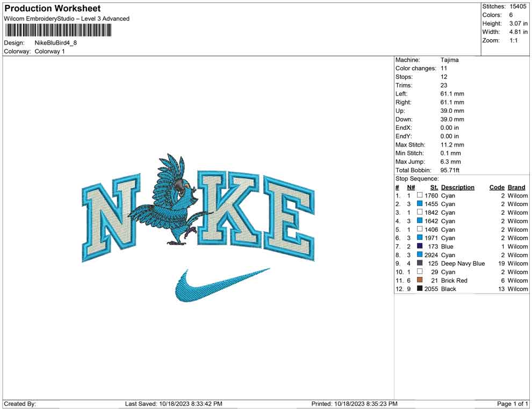Click the 'Black' description in row 12

449,289
